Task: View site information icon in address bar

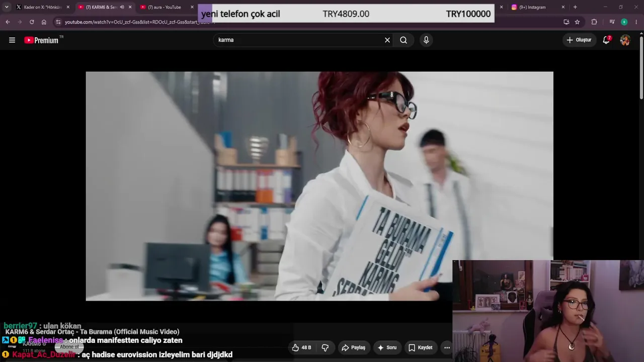Action: coord(58,22)
